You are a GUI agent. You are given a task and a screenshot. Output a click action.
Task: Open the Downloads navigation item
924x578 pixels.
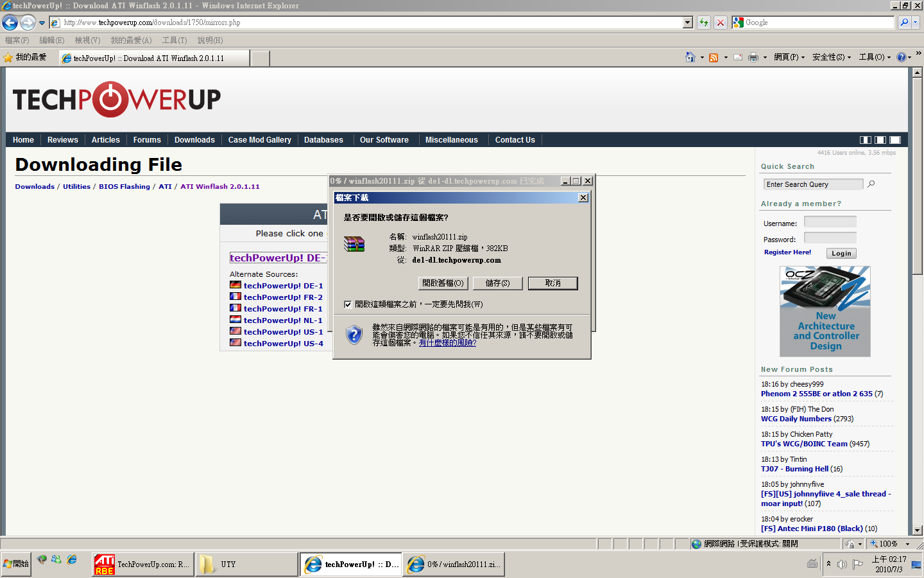pyautogui.click(x=194, y=140)
